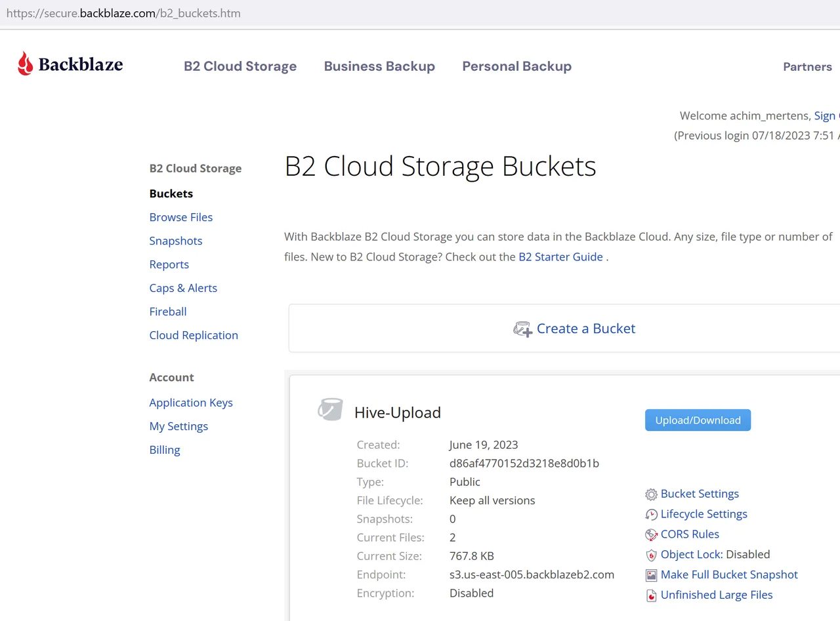Screen dimensions: 840x621
Task: Click the Type value Public
Action: pyautogui.click(x=465, y=482)
